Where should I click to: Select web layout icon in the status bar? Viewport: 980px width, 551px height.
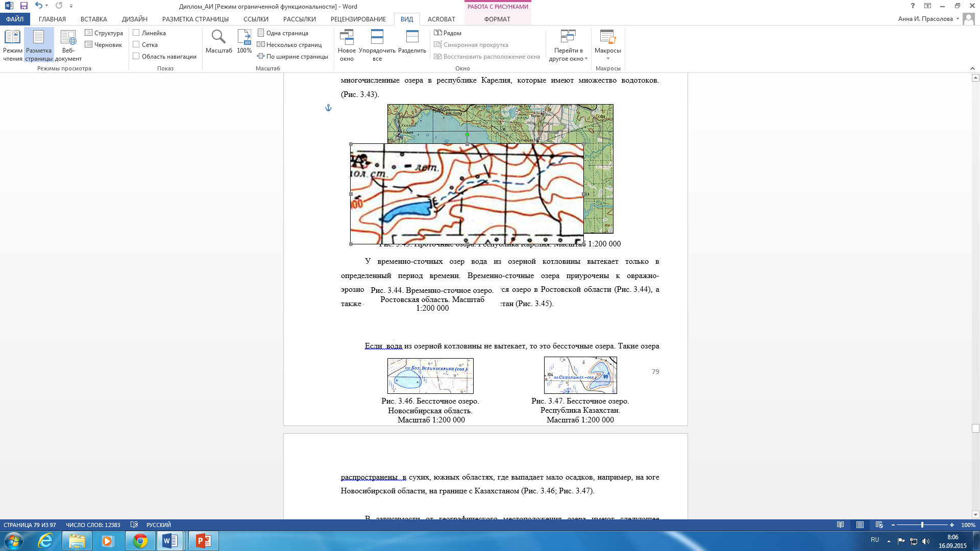pyautogui.click(x=879, y=525)
